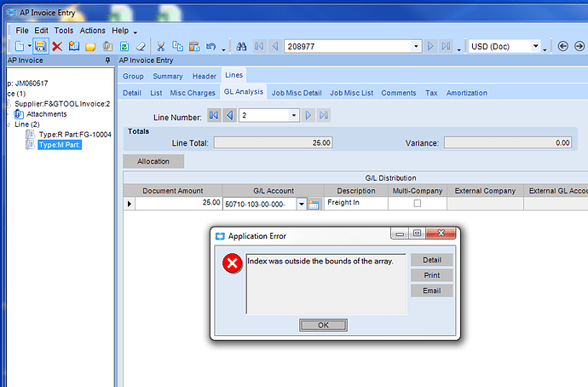
Task: Jump to last line number
Action: (x=324, y=115)
